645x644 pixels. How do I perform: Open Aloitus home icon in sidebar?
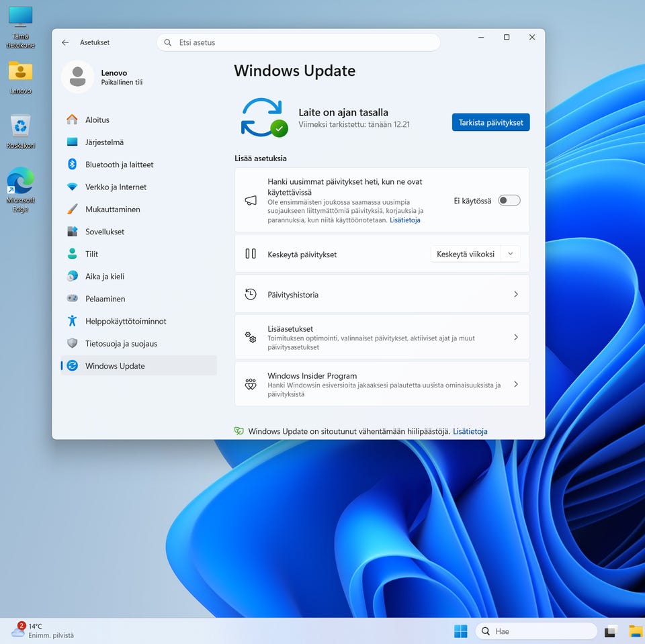point(72,120)
